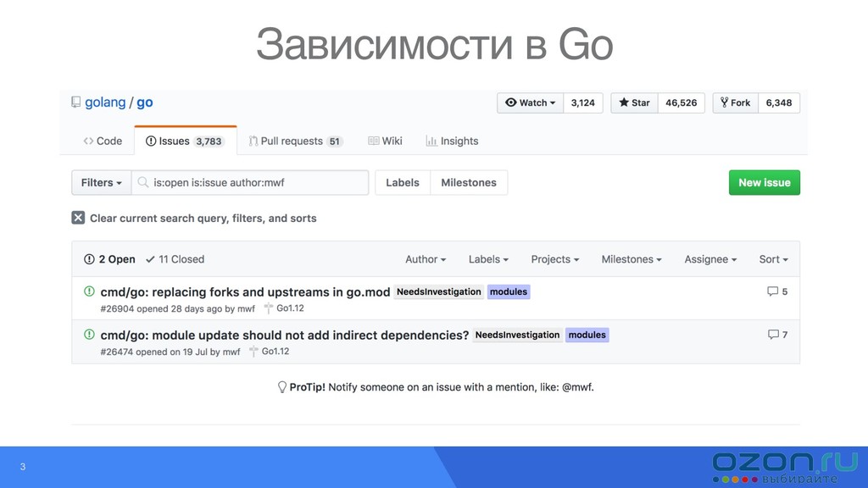The width and height of the screenshot is (868, 488).
Task: Expand the Assignee filter dropdown
Action: 710,259
